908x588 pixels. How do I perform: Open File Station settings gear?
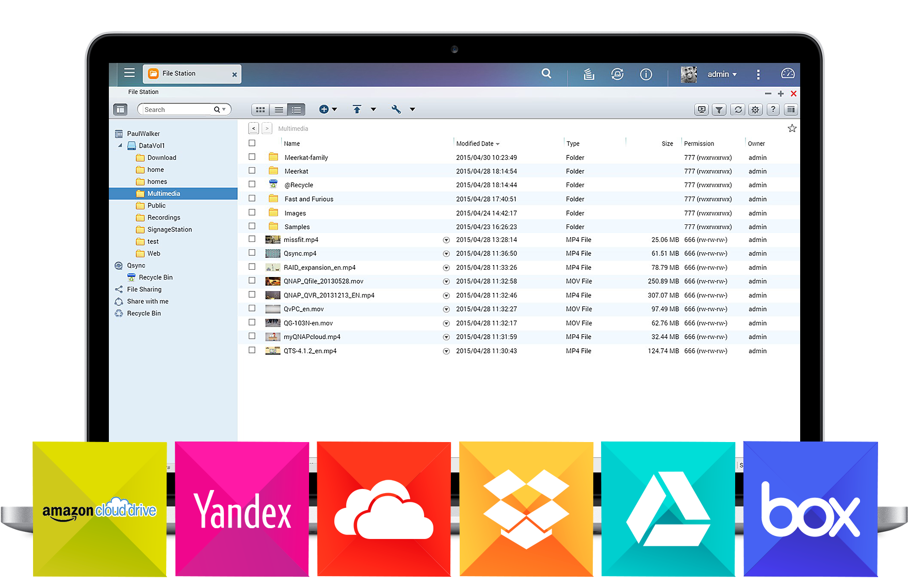[755, 109]
